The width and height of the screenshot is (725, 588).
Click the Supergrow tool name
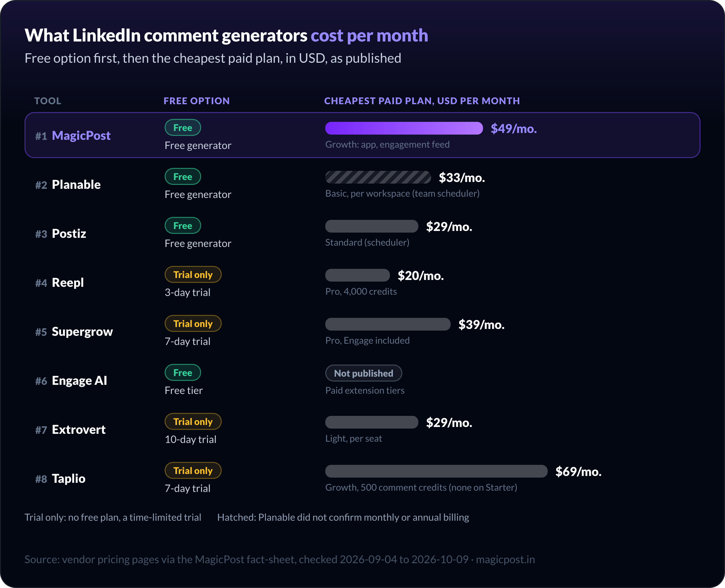click(82, 332)
